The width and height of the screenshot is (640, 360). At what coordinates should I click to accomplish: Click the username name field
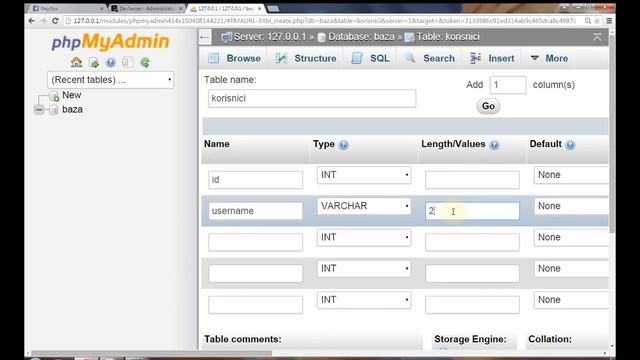(x=256, y=211)
